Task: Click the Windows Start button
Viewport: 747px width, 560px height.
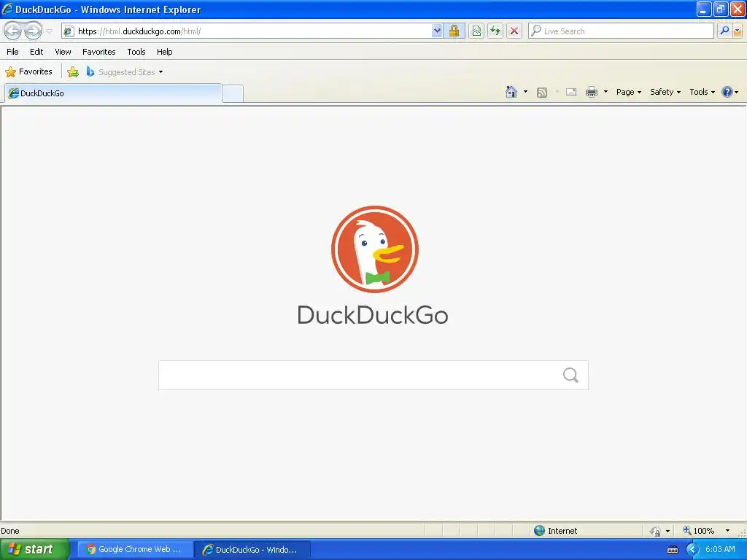Action: (x=34, y=549)
